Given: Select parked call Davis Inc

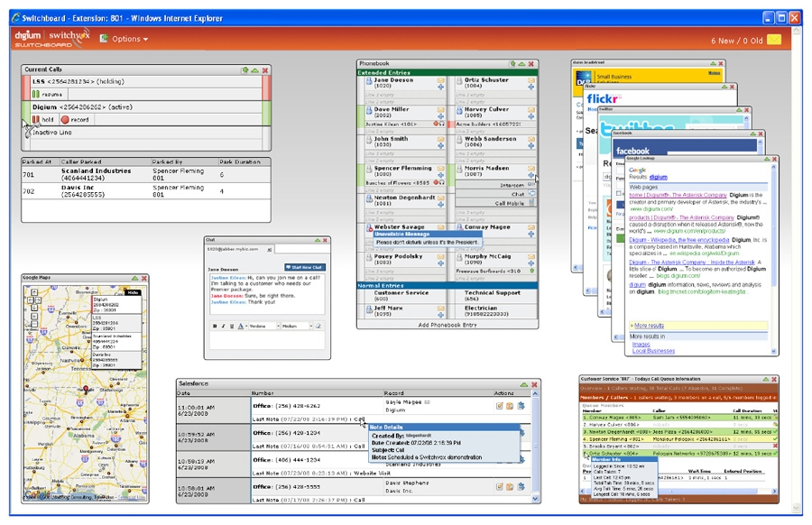Looking at the screenshot, I should click(x=146, y=191).
